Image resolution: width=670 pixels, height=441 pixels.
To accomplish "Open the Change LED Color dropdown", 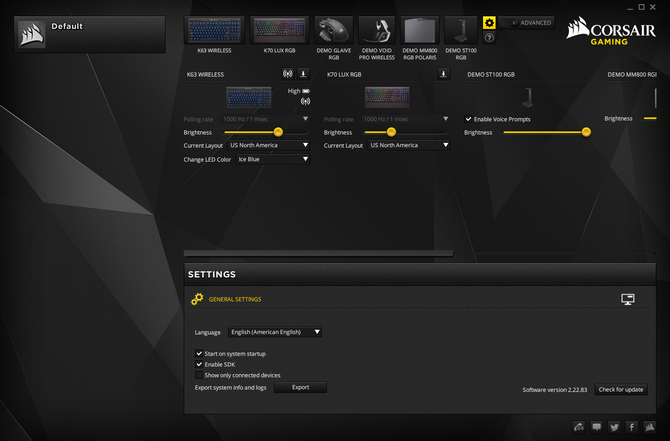I will (273, 159).
